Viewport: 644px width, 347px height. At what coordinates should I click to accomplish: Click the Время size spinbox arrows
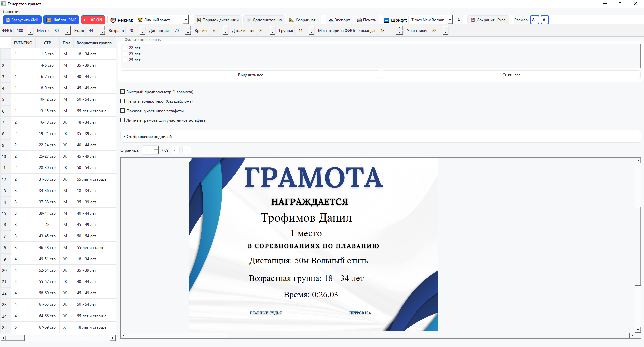[226, 31]
